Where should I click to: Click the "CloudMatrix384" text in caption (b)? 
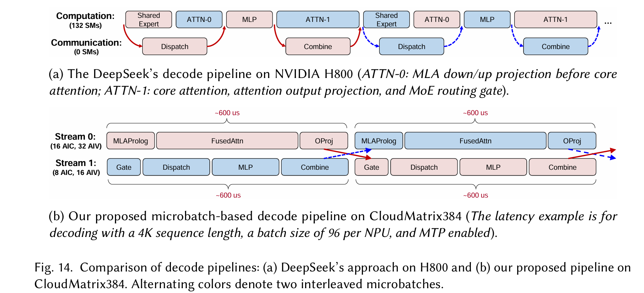point(415,216)
